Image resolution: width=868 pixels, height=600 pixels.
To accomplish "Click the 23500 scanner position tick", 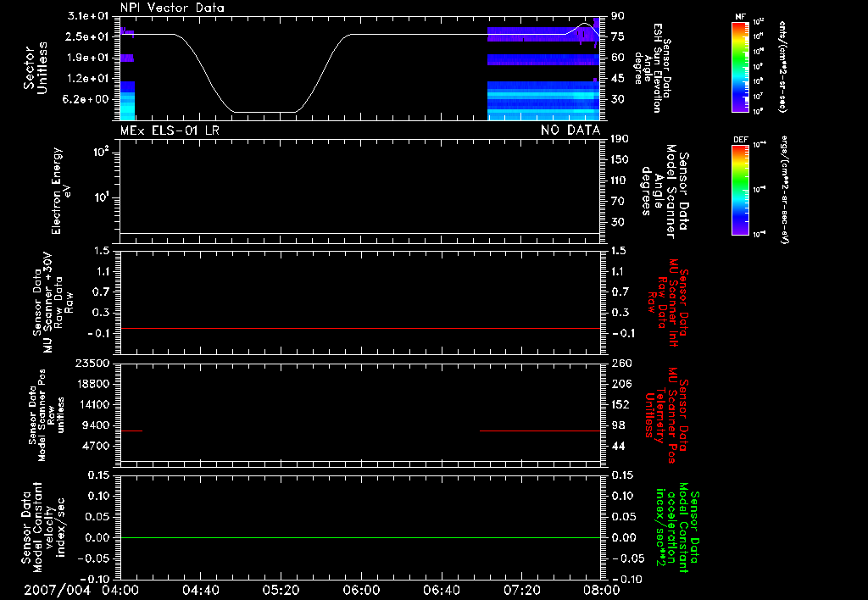I will click(x=92, y=363).
